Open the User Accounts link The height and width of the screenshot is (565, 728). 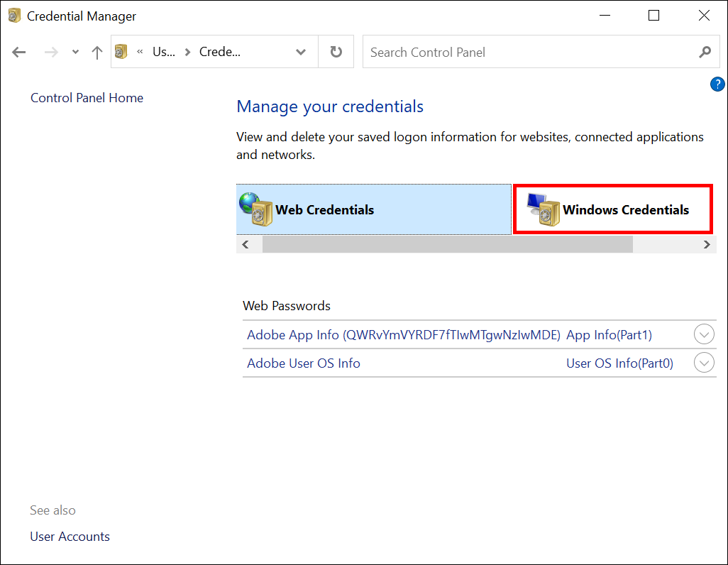[70, 537]
